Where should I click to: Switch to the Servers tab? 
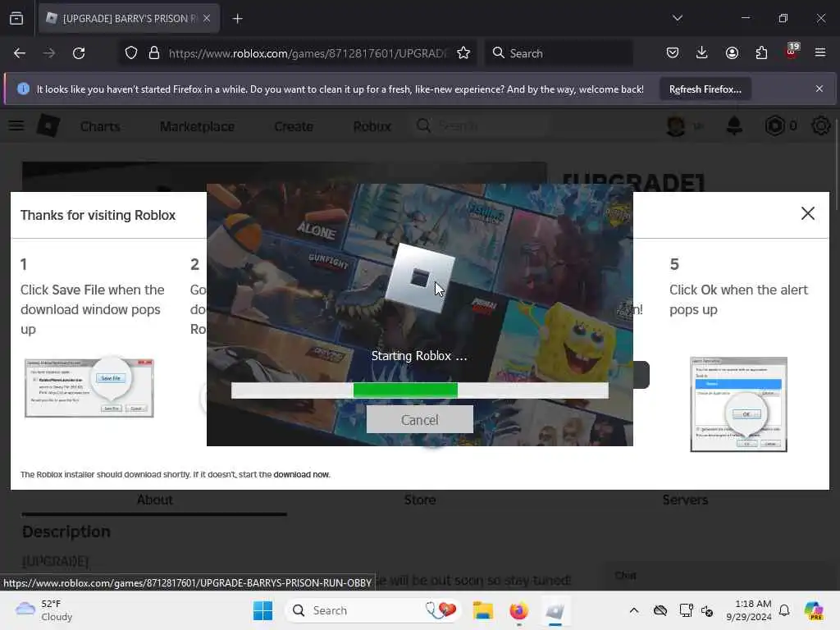(685, 500)
